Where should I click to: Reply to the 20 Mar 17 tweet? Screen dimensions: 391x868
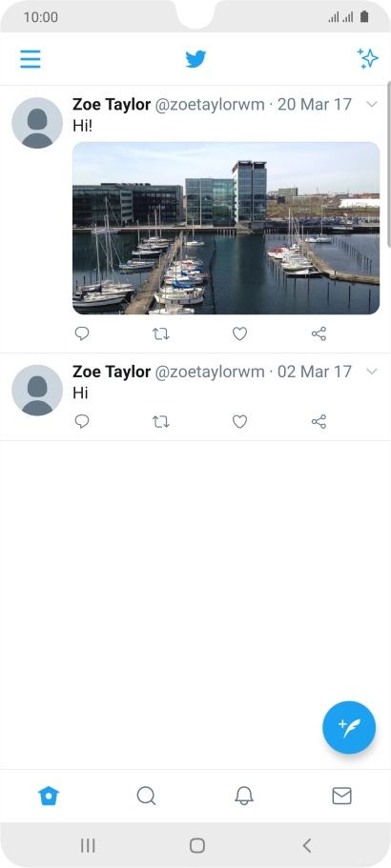[x=82, y=333]
